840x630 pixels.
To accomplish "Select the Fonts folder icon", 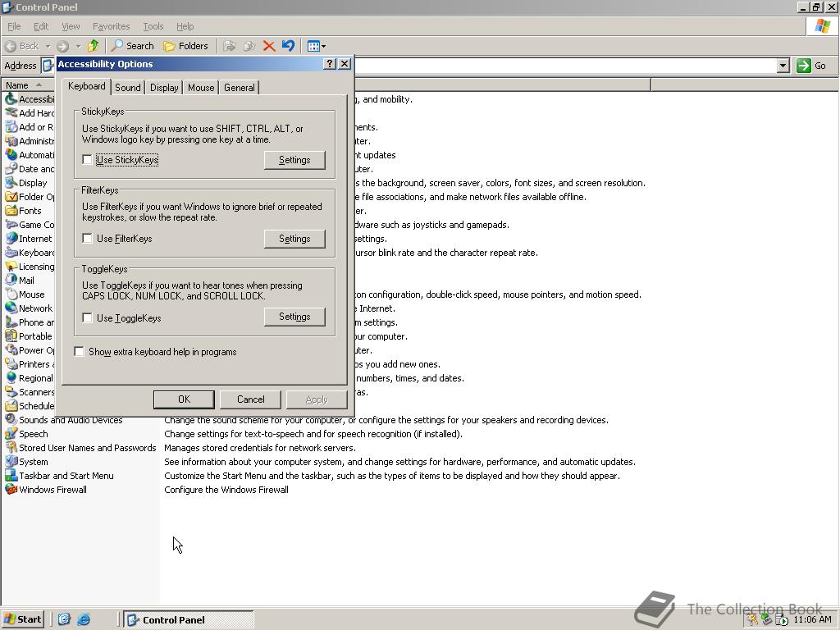I will (11, 210).
